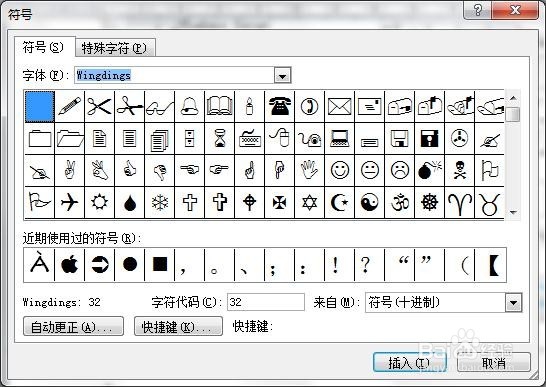Pick the candle symbol
Viewport: 546px width, 387px height.
coord(249,106)
